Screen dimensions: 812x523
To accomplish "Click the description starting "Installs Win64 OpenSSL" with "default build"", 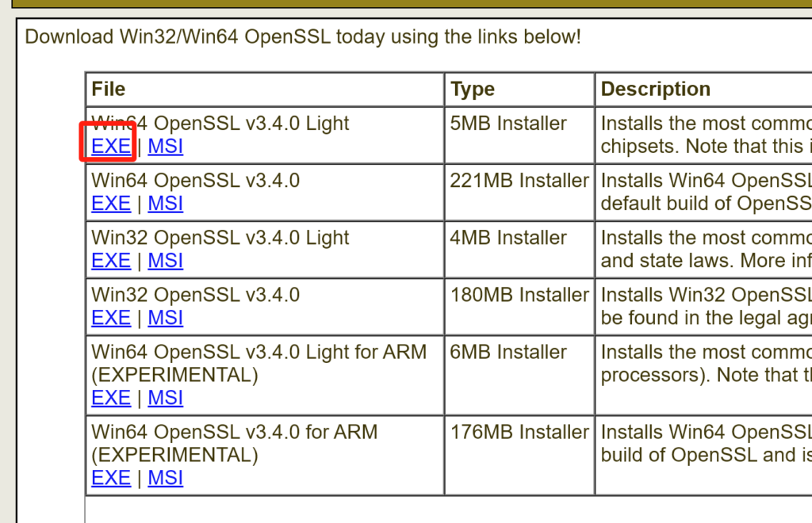I will (x=706, y=192).
